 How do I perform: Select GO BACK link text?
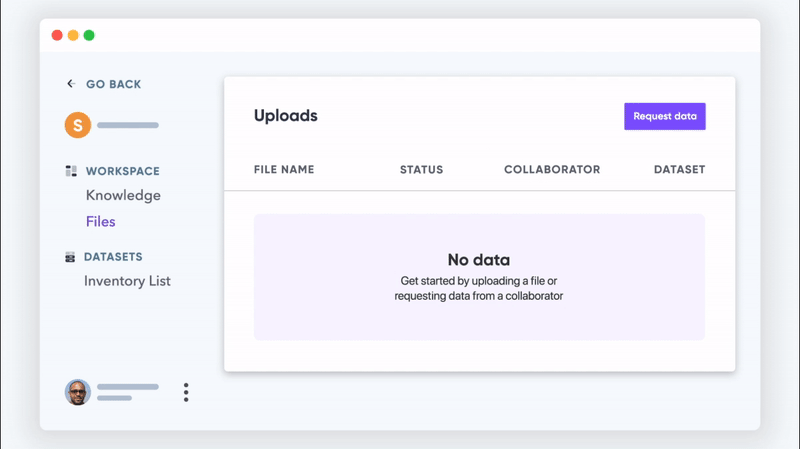(x=113, y=84)
